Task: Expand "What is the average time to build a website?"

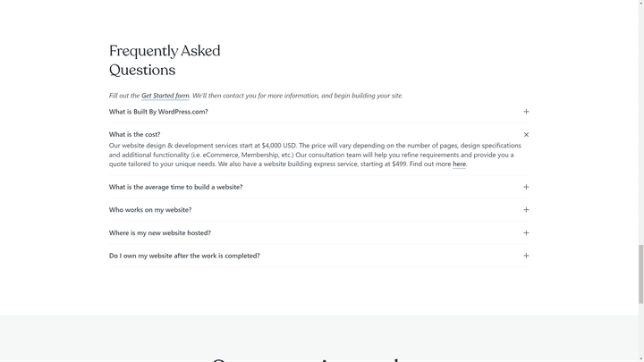Action: (175, 187)
